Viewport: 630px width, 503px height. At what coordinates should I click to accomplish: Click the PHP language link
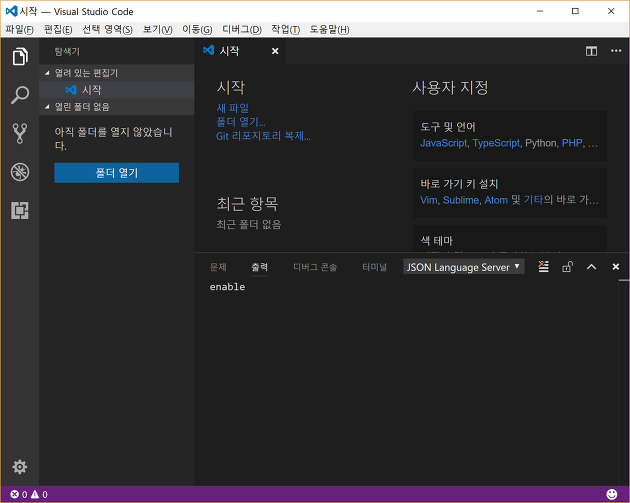[x=572, y=143]
